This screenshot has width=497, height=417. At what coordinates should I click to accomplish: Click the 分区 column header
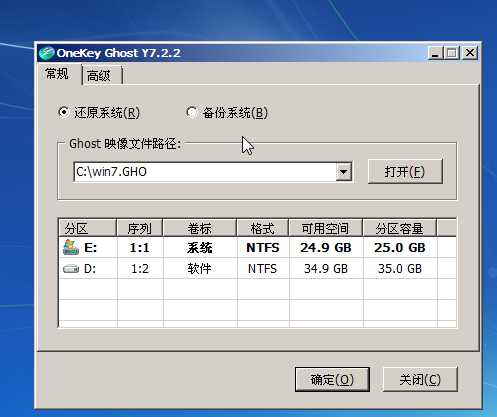point(87,228)
